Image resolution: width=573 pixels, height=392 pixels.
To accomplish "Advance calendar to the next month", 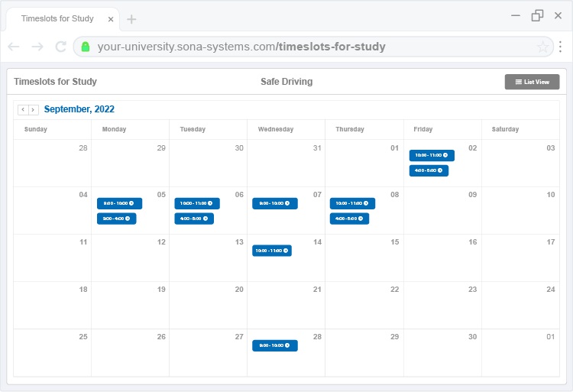I will coord(33,110).
